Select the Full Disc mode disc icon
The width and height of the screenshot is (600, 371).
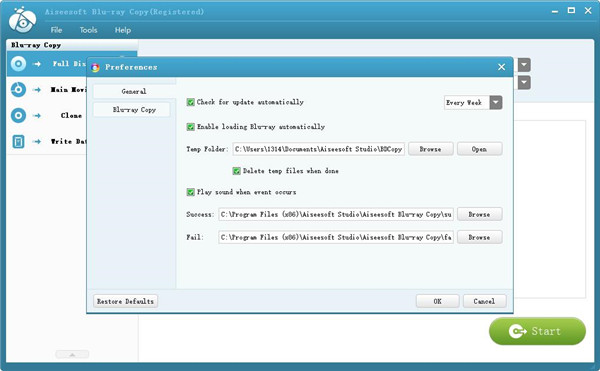18,64
